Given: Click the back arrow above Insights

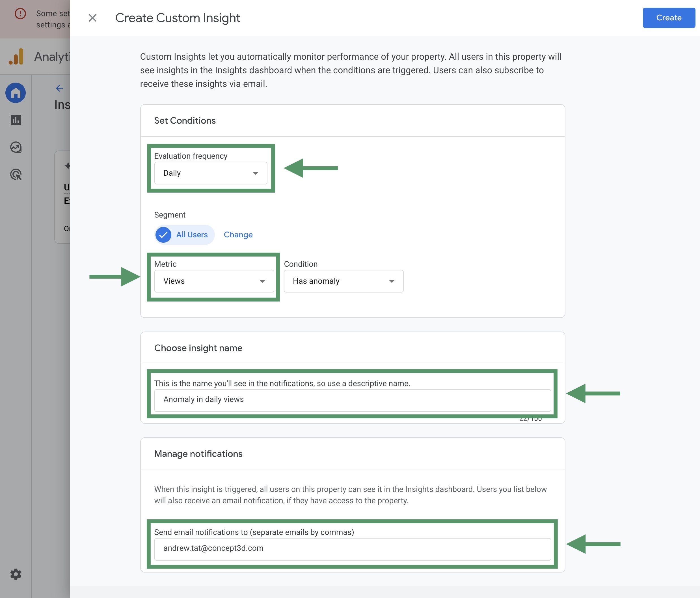Looking at the screenshot, I should click(x=59, y=88).
